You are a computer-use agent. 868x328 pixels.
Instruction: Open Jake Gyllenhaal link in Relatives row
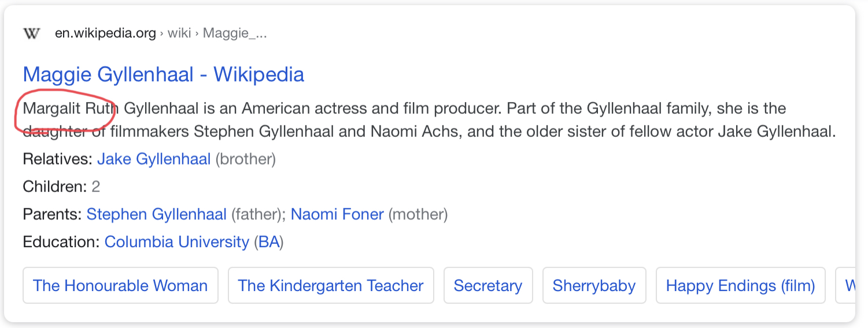154,159
